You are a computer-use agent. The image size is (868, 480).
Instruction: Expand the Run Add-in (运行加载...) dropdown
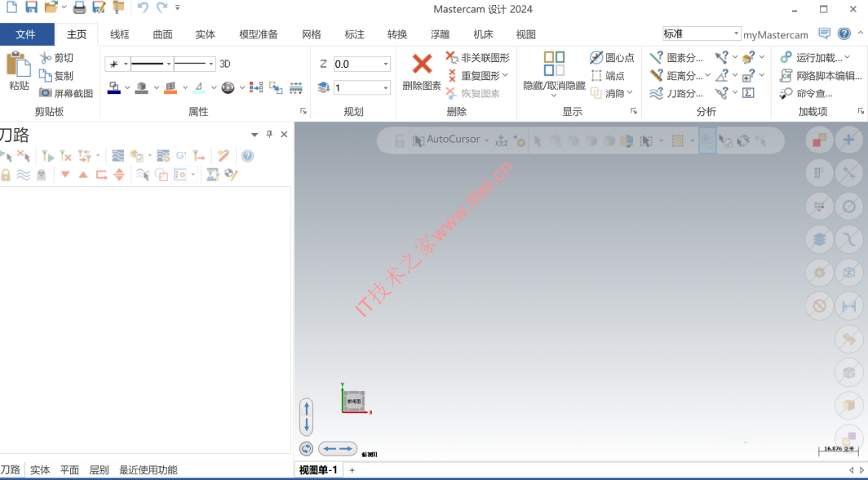point(847,58)
